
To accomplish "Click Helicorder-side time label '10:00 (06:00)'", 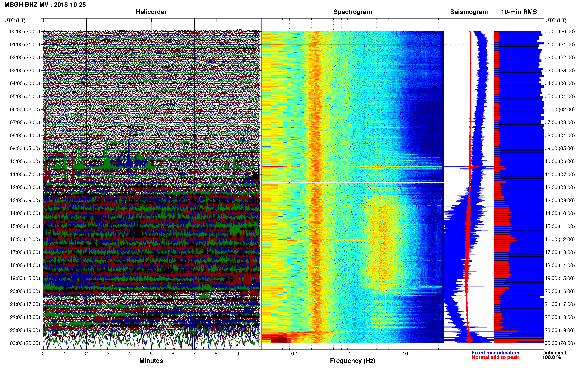I will pyautogui.click(x=25, y=161).
